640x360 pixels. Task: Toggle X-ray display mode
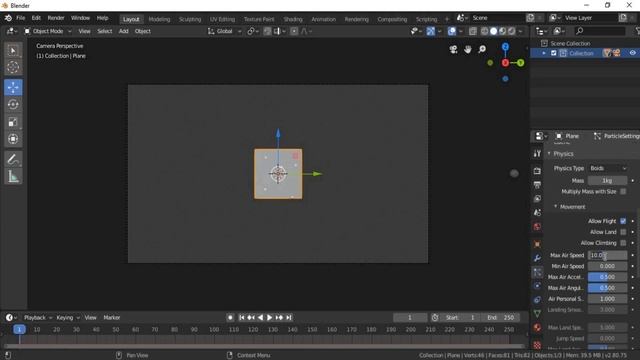(x=473, y=31)
